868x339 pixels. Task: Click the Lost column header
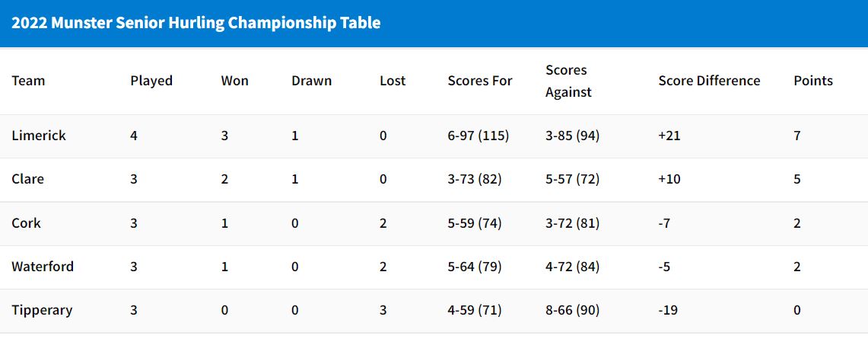393,81
